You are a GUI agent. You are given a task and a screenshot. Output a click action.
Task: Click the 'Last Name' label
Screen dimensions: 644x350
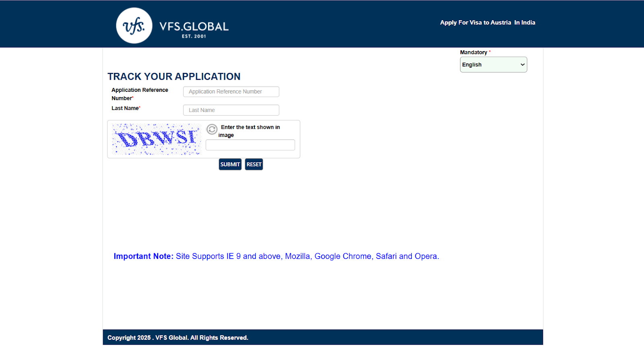point(125,108)
